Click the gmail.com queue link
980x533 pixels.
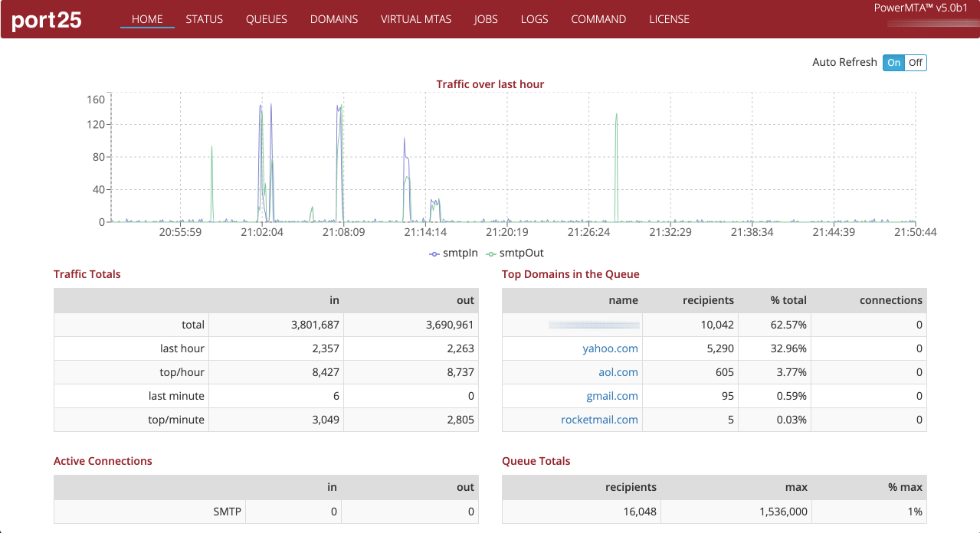point(612,396)
